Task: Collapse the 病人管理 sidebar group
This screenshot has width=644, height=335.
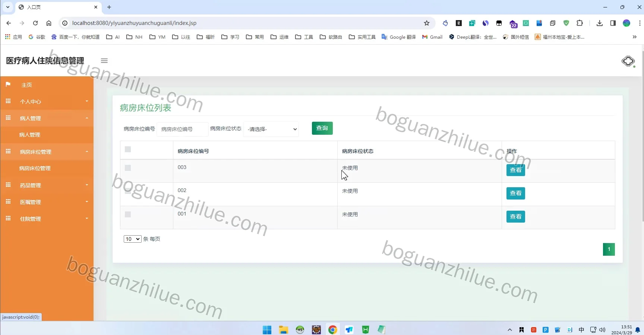Action: click(47, 118)
